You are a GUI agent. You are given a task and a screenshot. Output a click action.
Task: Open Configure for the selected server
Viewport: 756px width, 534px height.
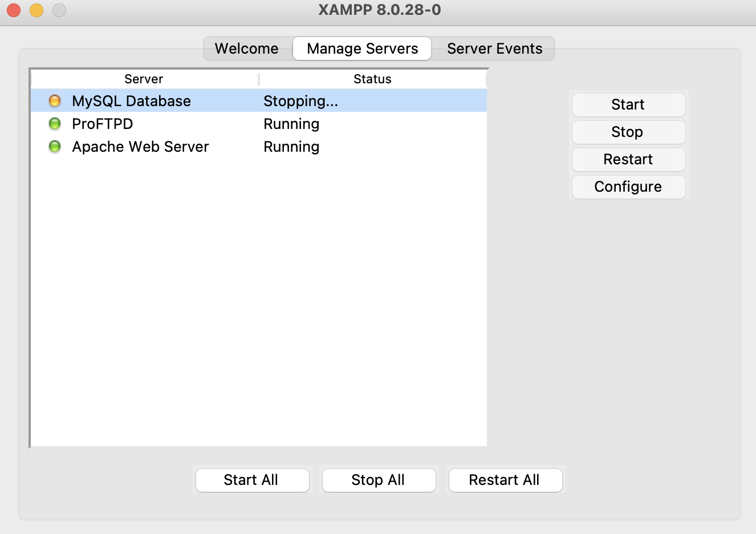tap(628, 187)
